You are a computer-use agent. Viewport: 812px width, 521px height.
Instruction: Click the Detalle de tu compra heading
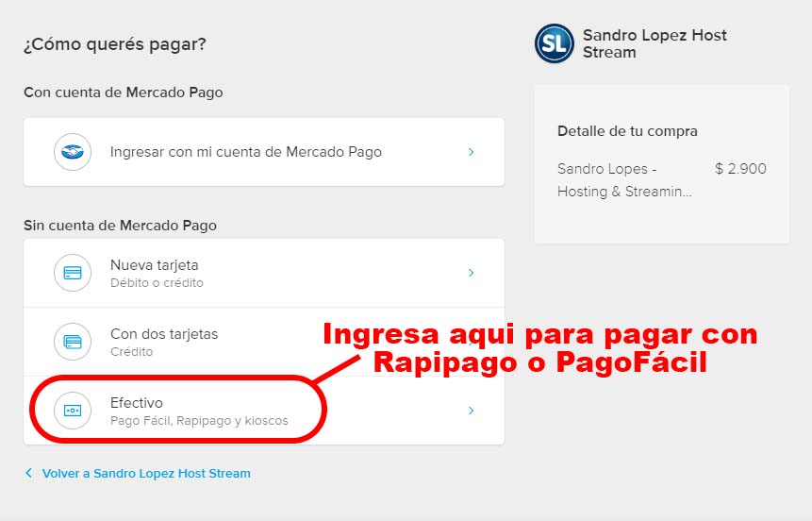pyautogui.click(x=627, y=131)
